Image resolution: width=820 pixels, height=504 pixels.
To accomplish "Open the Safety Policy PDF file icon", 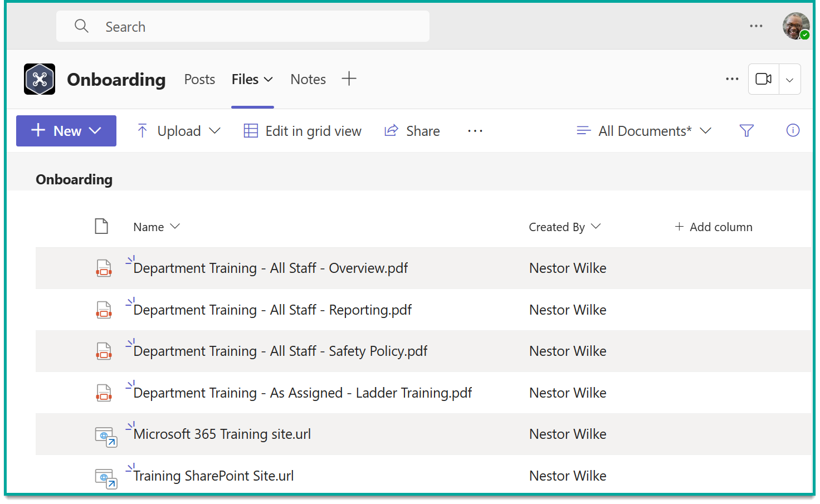I will [104, 351].
